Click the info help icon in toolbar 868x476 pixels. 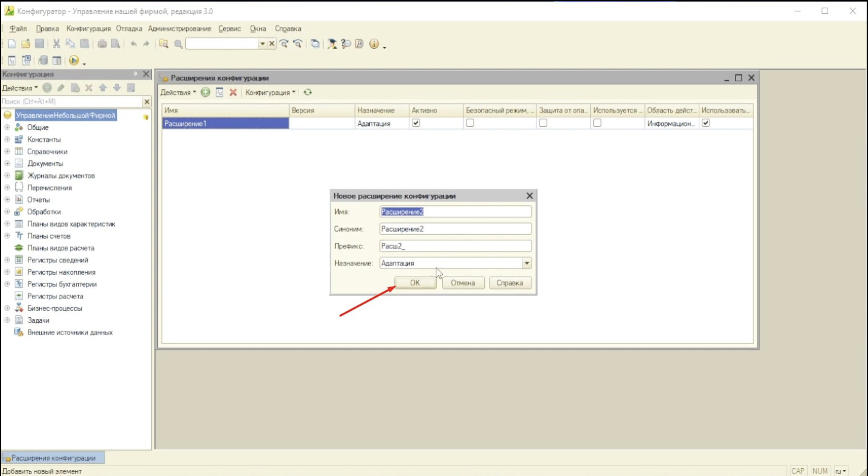374,44
